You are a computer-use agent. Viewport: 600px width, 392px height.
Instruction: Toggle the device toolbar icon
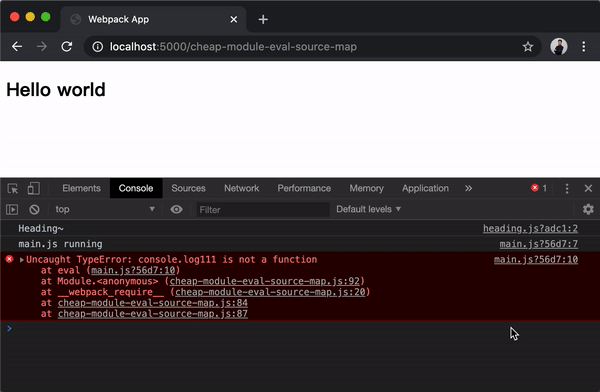[33, 188]
